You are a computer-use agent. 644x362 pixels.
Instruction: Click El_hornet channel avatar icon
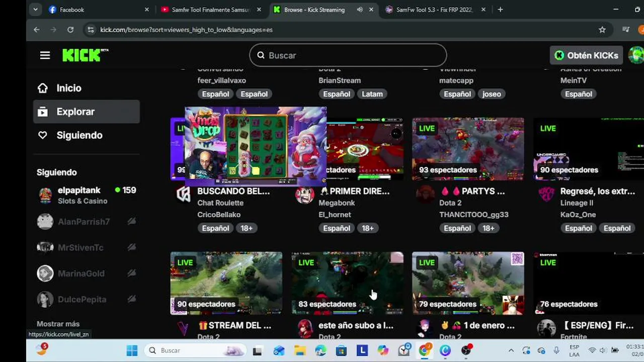click(305, 195)
